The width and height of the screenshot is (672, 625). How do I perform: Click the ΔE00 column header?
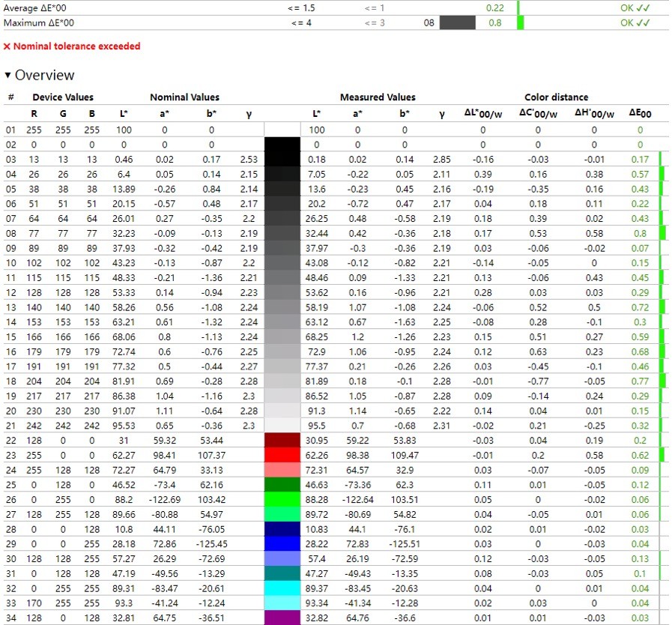tap(640, 114)
